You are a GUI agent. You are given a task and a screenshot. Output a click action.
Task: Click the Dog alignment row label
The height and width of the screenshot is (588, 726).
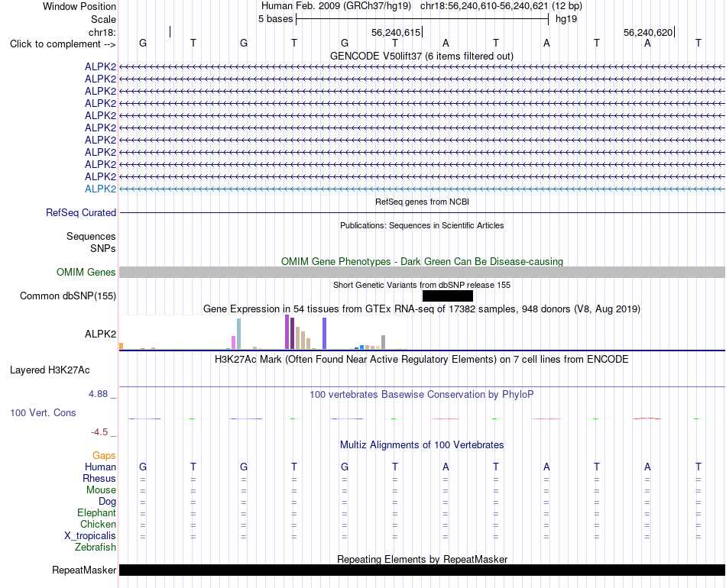click(107, 502)
